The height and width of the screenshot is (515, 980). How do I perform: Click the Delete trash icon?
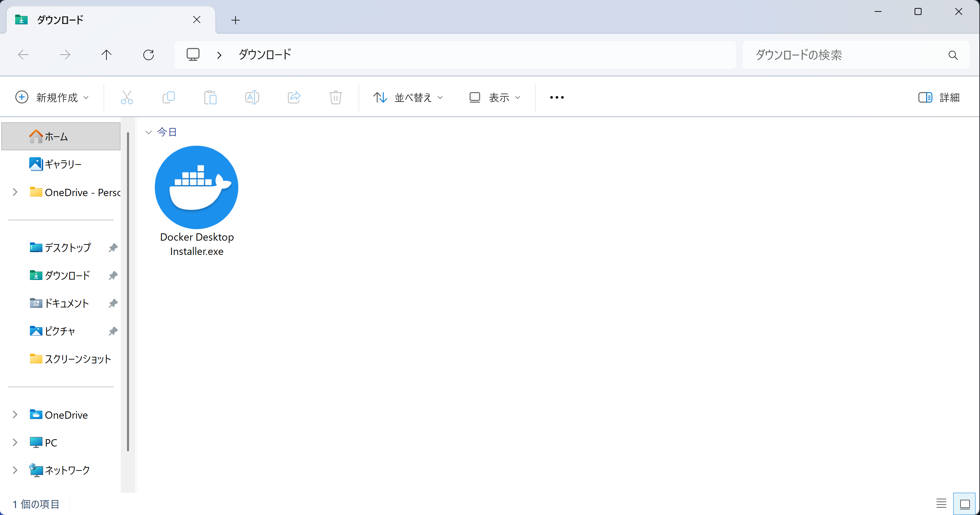335,97
